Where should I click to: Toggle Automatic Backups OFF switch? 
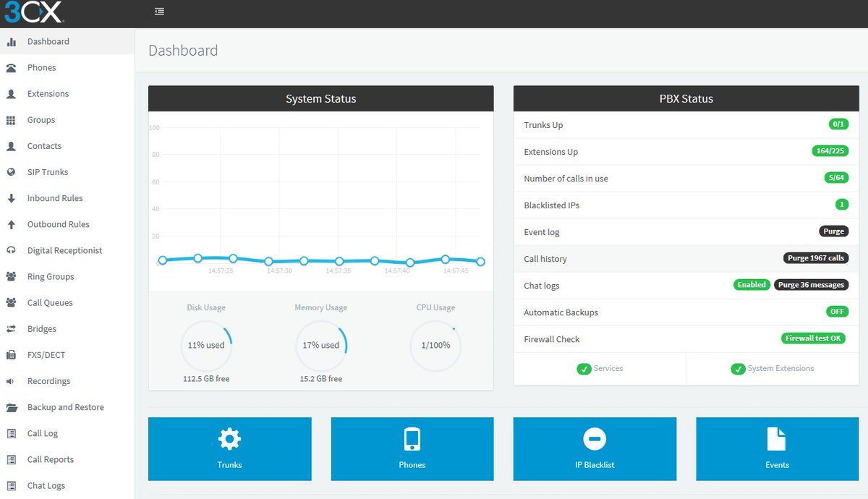(x=837, y=312)
